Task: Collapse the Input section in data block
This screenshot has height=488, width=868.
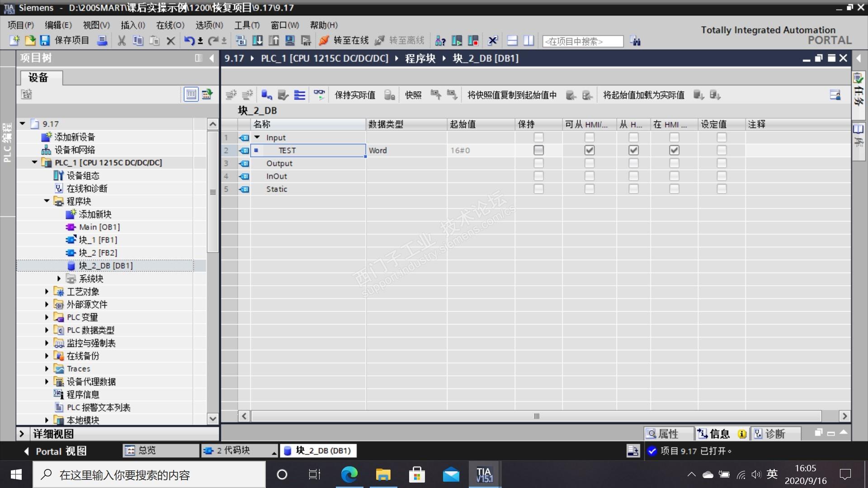Action: [x=257, y=137]
